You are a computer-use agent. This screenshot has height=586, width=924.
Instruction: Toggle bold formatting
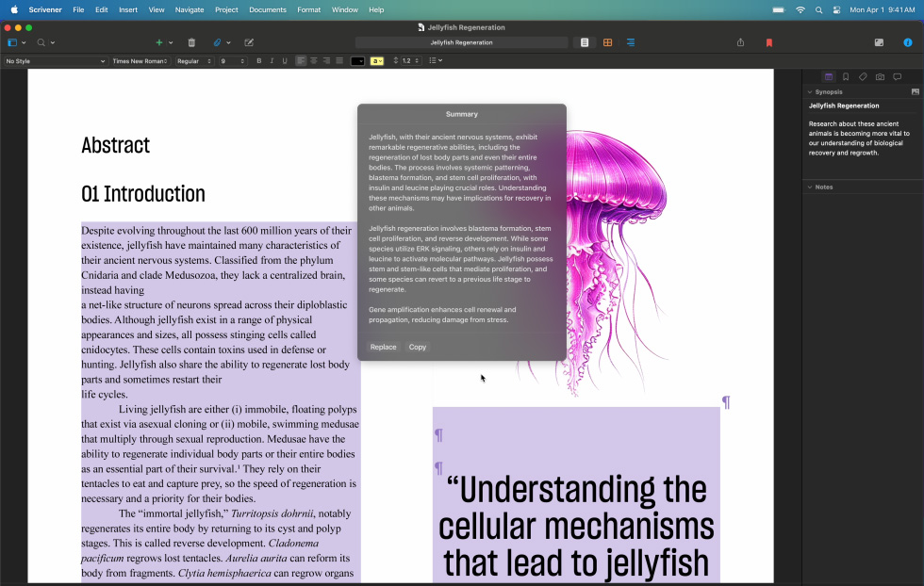[x=258, y=60]
